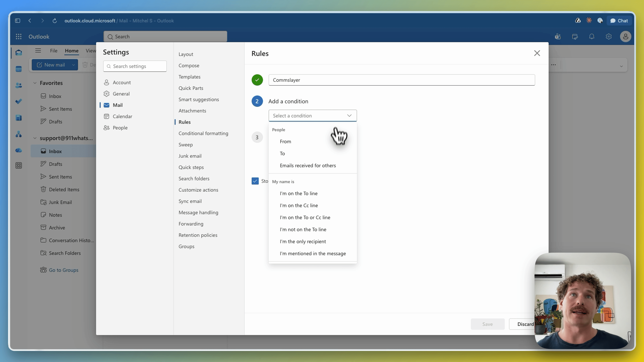Open the Outlook app launcher grid
This screenshot has width=644, height=362.
(x=18, y=37)
